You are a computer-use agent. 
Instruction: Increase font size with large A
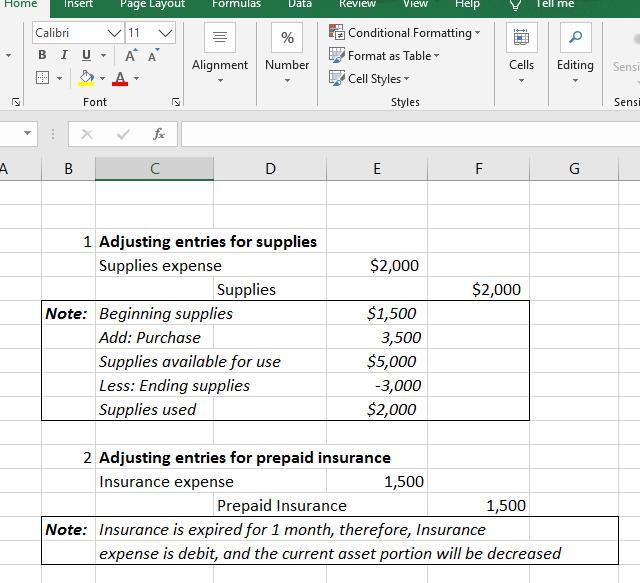[x=131, y=55]
